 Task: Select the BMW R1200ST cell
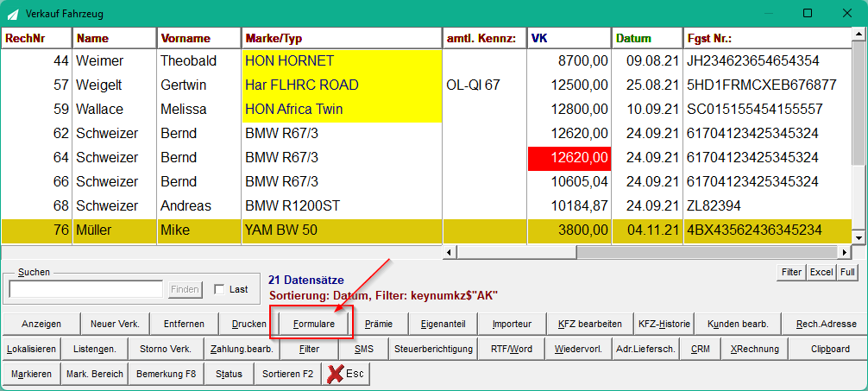coord(342,206)
